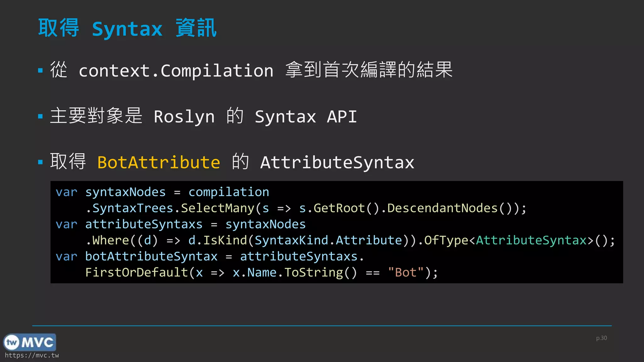
Task: Click 'SyntaxKind.Attribute' in the code
Action: [x=328, y=240]
